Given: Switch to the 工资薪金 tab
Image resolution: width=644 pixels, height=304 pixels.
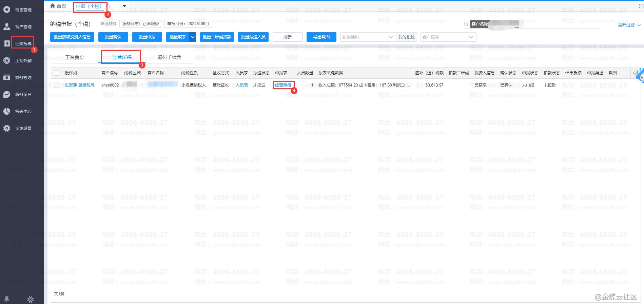Looking at the screenshot, I should pos(75,57).
